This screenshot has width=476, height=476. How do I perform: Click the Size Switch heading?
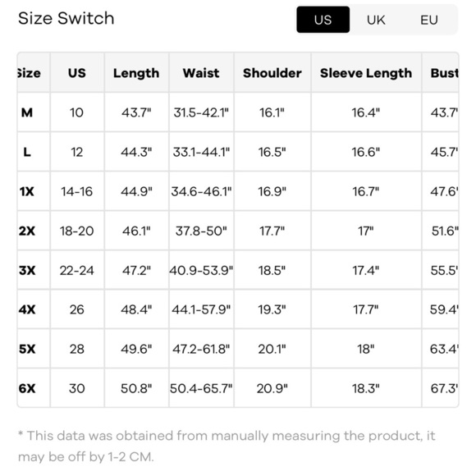click(66, 18)
